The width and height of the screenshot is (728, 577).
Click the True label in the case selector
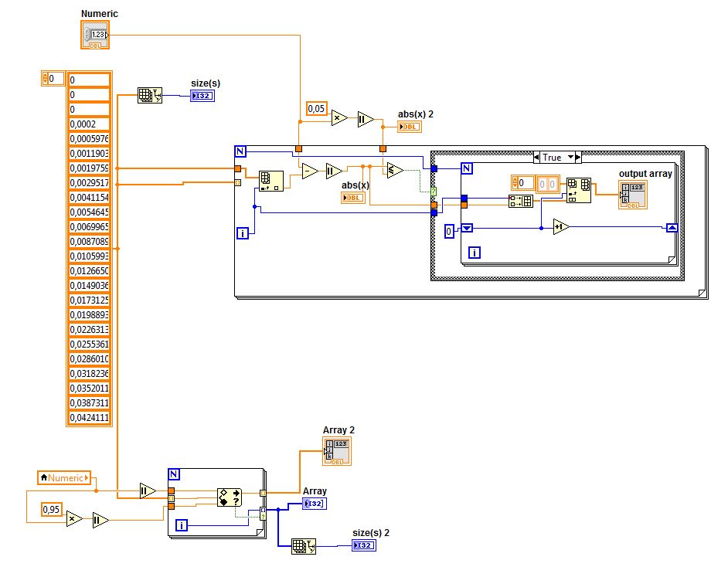[552, 158]
